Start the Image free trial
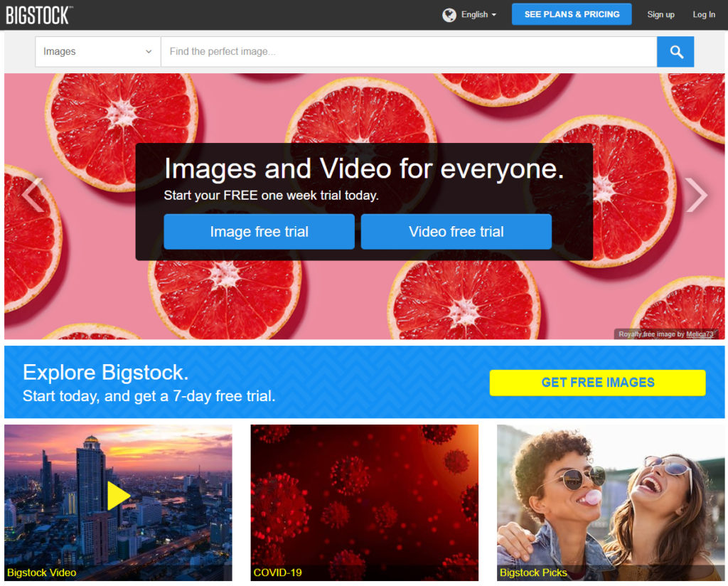Screen dimensions: 728x586 [259, 231]
